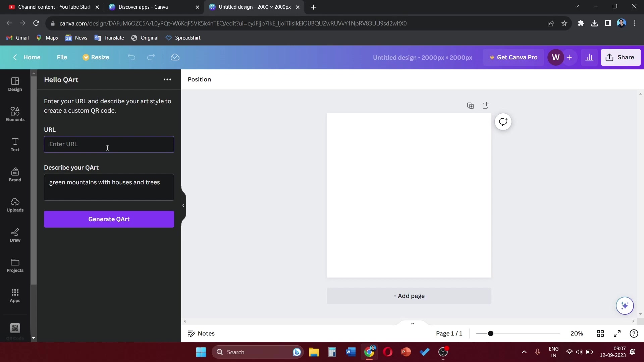The width and height of the screenshot is (644, 362).
Task: Duplicate the page with copy icon
Action: coord(470,106)
